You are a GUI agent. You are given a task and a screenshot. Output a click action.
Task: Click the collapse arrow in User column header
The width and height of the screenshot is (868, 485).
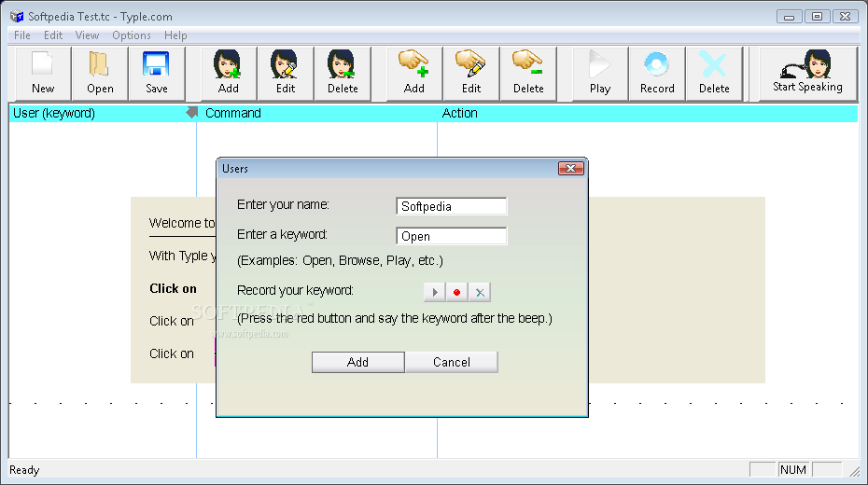coord(191,112)
